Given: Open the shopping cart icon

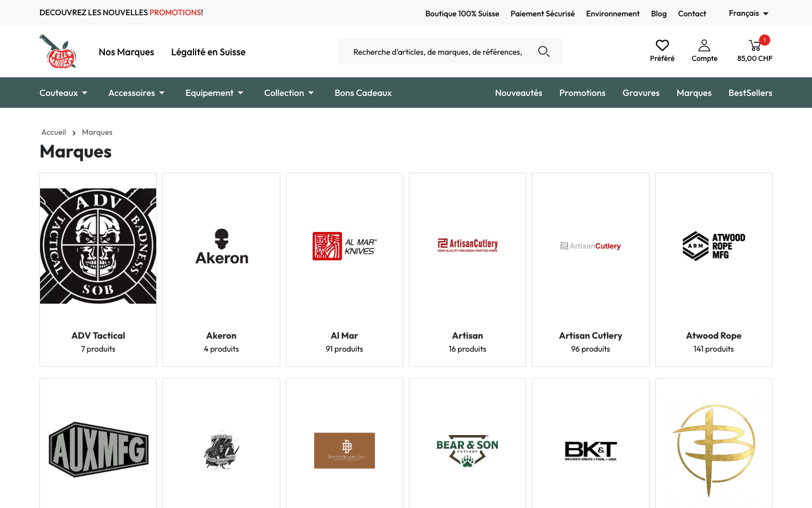Looking at the screenshot, I should pos(754,46).
